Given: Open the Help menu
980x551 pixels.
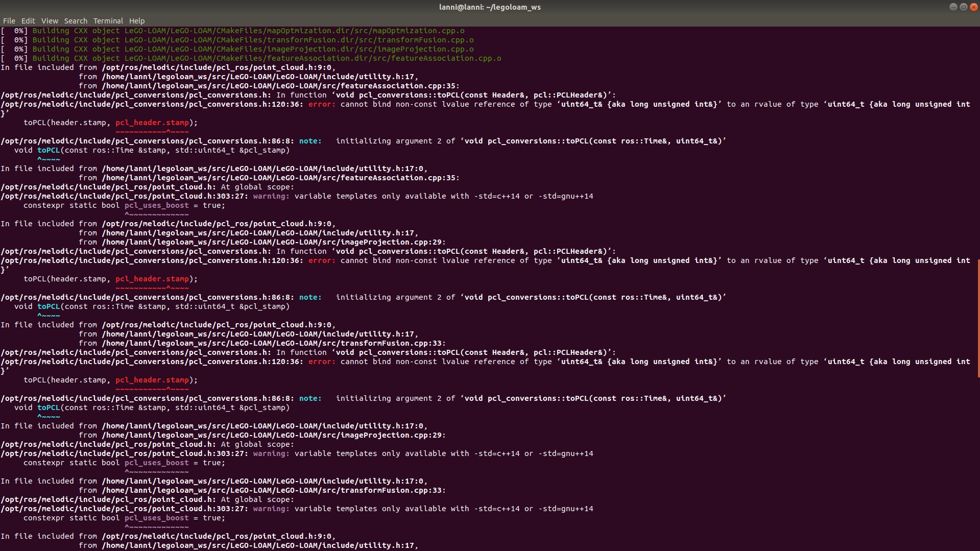Looking at the screenshot, I should coord(136,21).
